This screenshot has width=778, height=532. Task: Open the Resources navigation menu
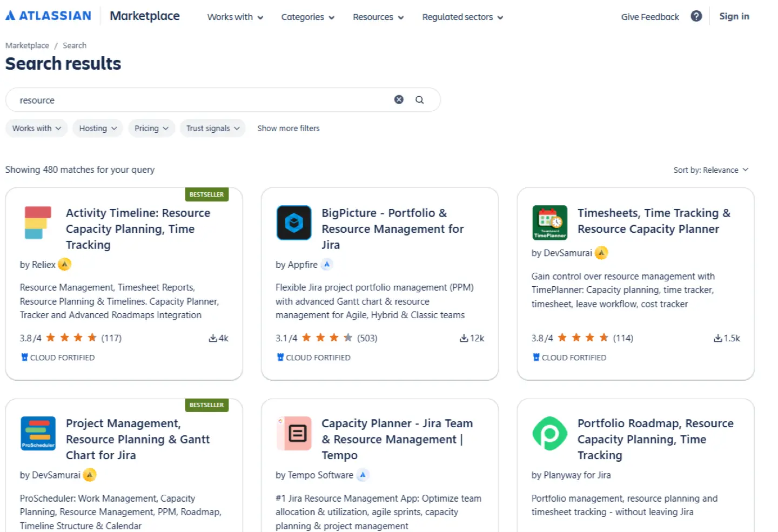click(x=378, y=17)
